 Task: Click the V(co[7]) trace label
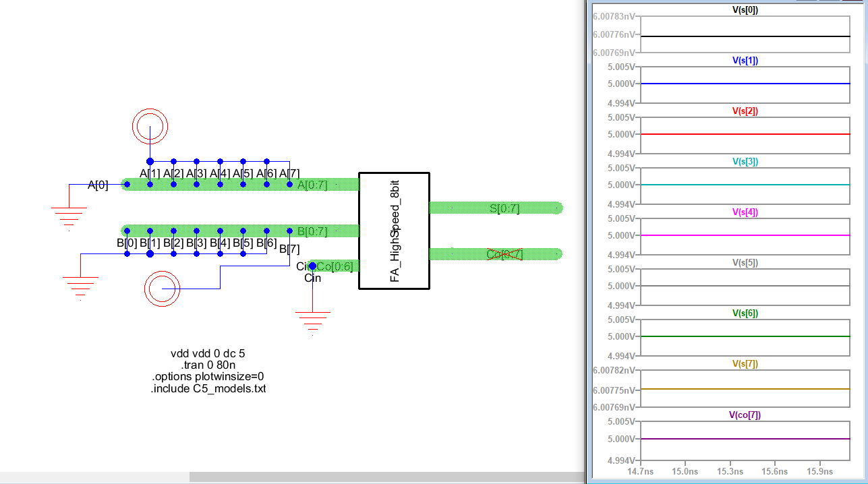point(745,415)
